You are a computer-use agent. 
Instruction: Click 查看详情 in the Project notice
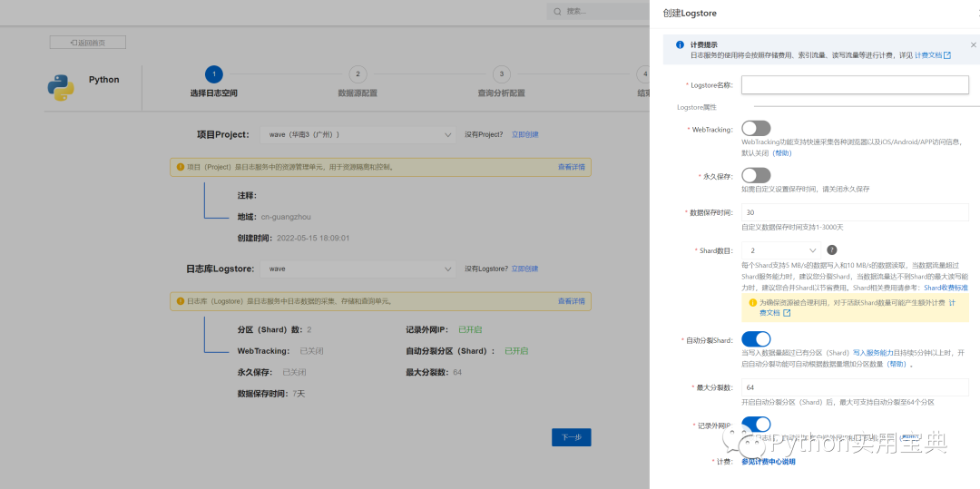pos(572,167)
